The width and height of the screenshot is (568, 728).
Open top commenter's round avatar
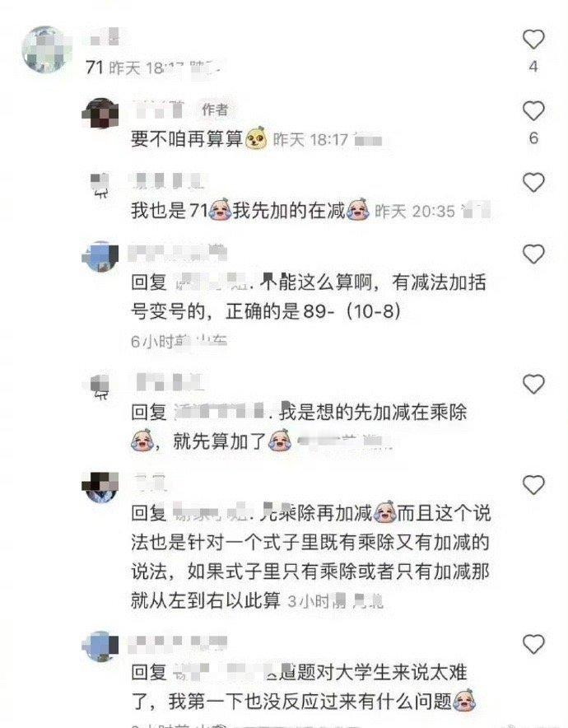[x=45, y=49]
